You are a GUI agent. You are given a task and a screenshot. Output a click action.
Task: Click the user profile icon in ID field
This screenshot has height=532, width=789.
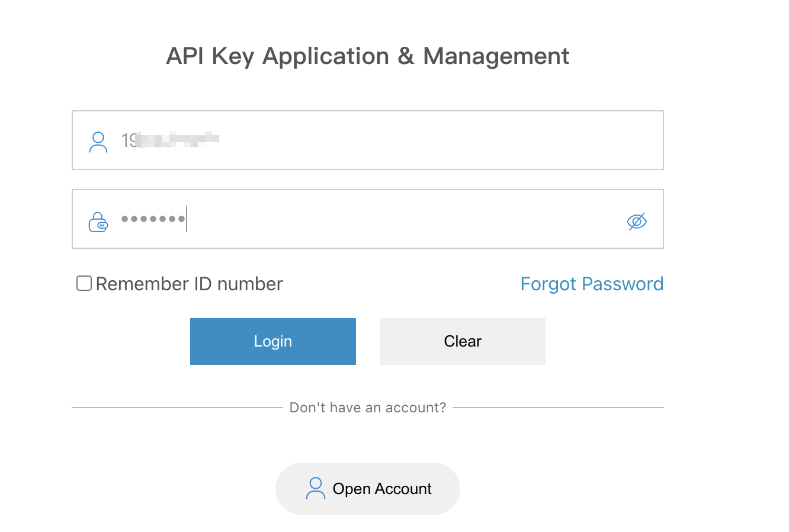pyautogui.click(x=98, y=140)
